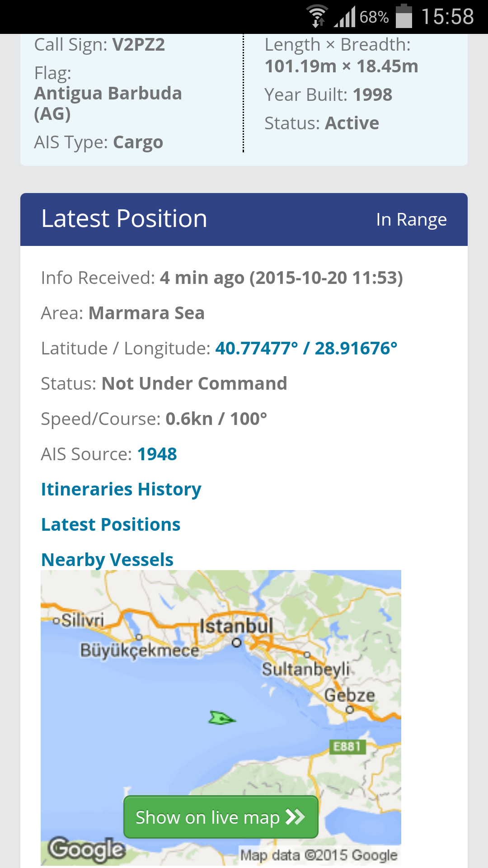Tap the cellular signal strength icon
Image resolution: width=488 pixels, height=868 pixels.
(x=345, y=17)
